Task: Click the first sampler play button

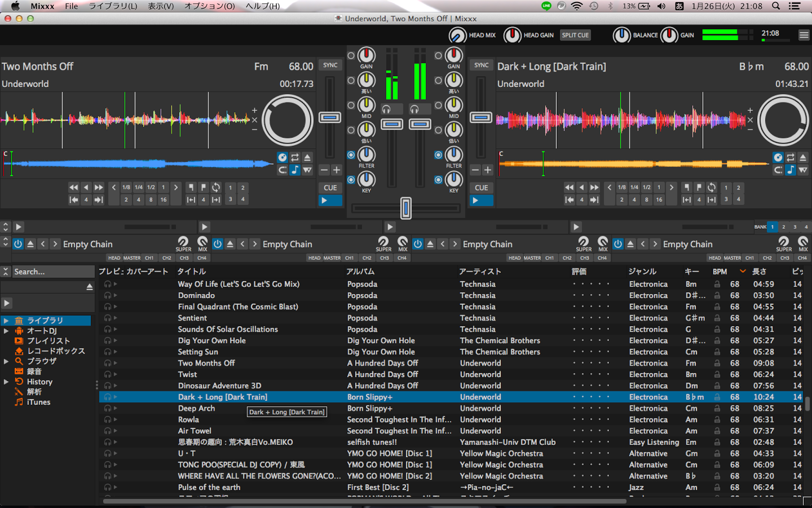Action: click(18, 227)
